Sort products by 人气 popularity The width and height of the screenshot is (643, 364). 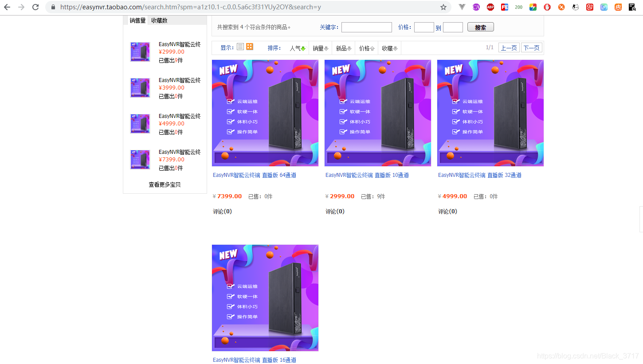tap(298, 48)
